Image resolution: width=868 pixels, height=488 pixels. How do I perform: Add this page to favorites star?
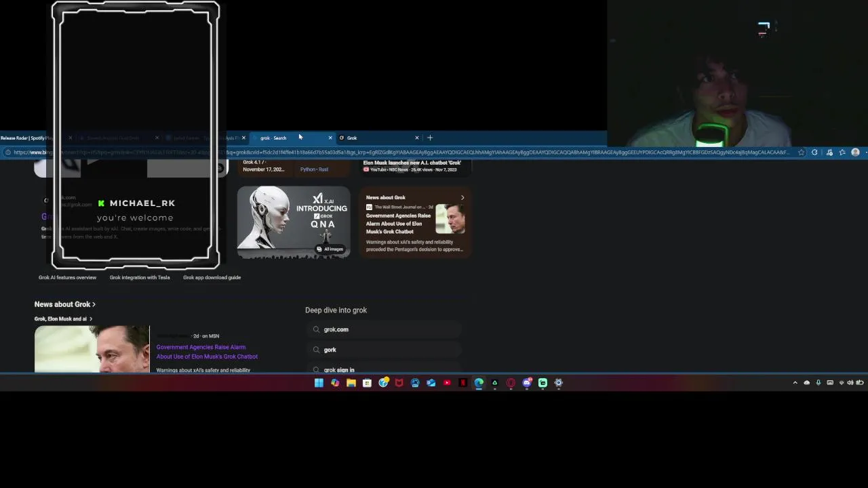coord(802,152)
